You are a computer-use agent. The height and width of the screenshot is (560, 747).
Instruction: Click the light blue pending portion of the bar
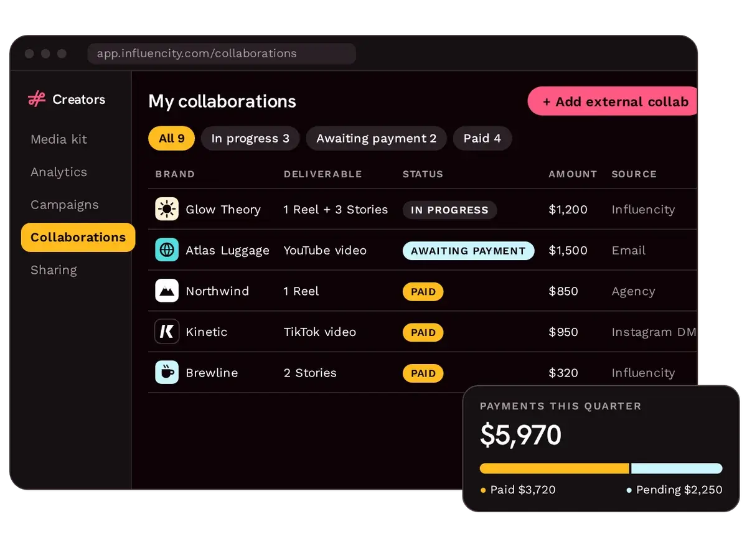(677, 469)
